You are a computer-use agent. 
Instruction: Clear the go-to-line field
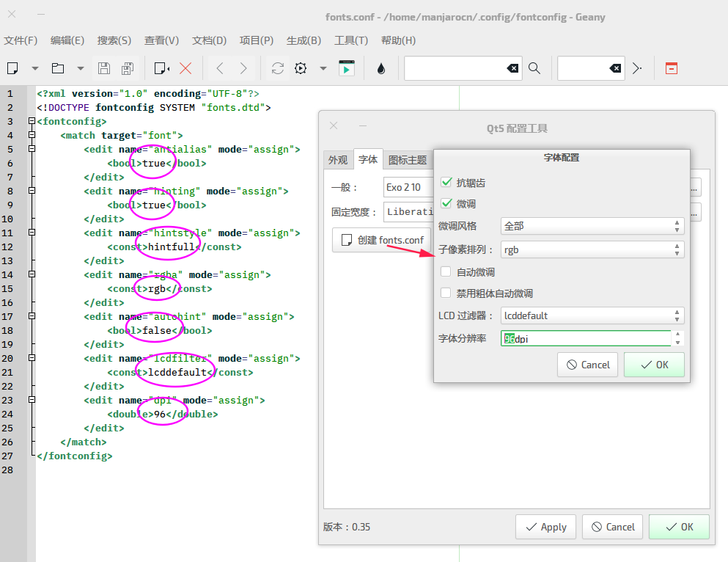[615, 68]
